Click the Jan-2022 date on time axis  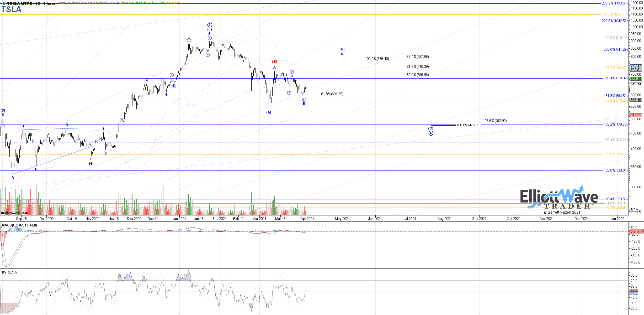click(x=617, y=219)
